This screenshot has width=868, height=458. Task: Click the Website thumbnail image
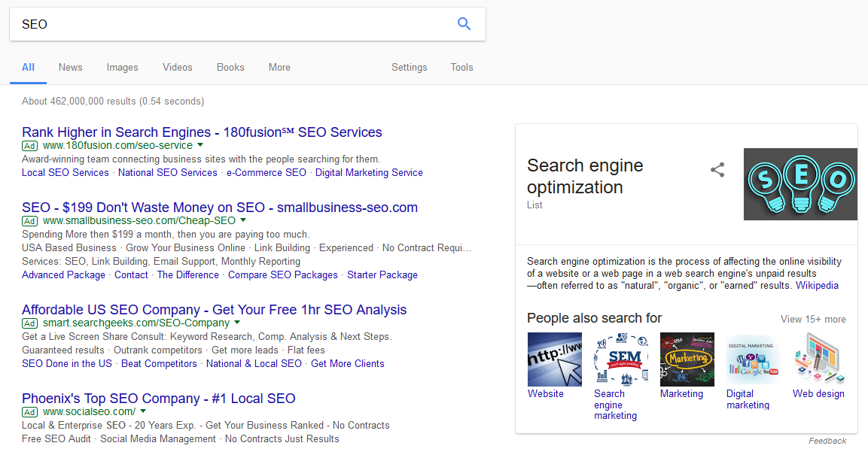(555, 359)
